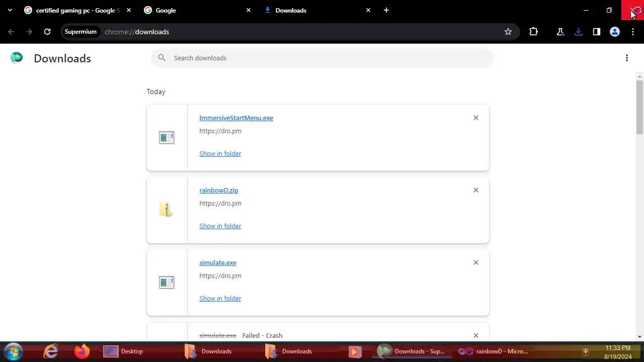This screenshot has width=644, height=362.
Task: Open the taskbar clock showing 11:33 PM
Action: coord(618,352)
